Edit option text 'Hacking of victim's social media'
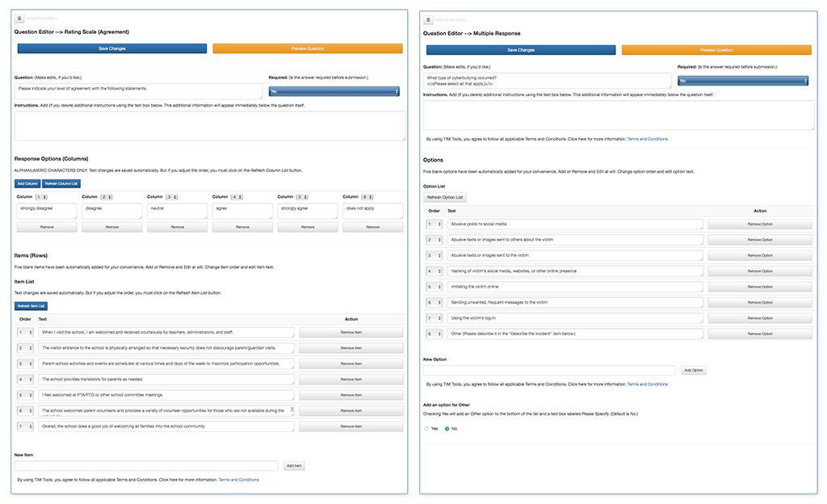The width and height of the screenshot is (827, 504). [575, 271]
